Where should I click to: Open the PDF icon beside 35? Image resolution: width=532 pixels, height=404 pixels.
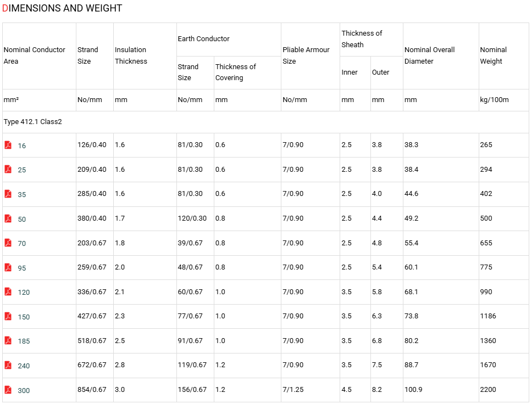click(x=8, y=194)
